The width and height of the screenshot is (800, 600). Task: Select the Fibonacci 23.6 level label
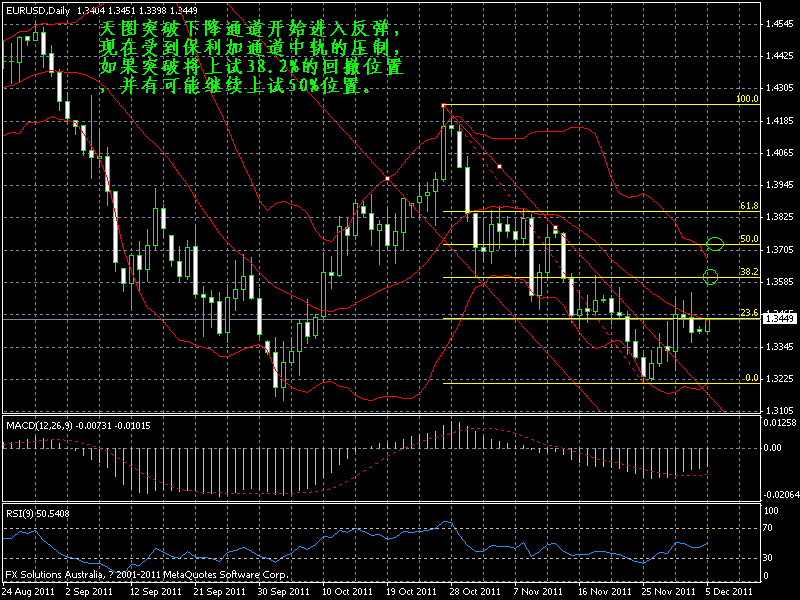click(x=749, y=313)
